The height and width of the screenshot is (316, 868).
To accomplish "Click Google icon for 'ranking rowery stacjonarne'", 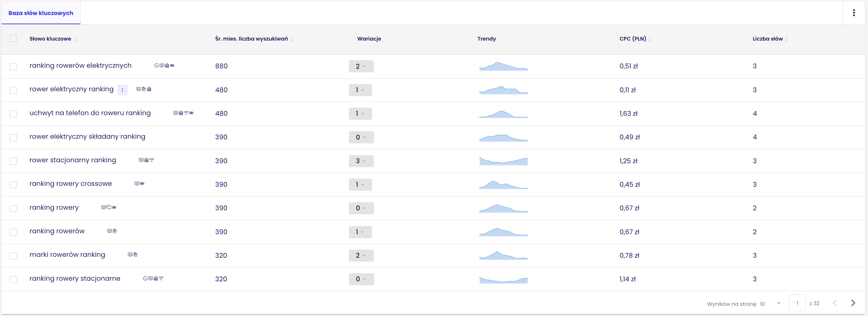I will (x=145, y=279).
